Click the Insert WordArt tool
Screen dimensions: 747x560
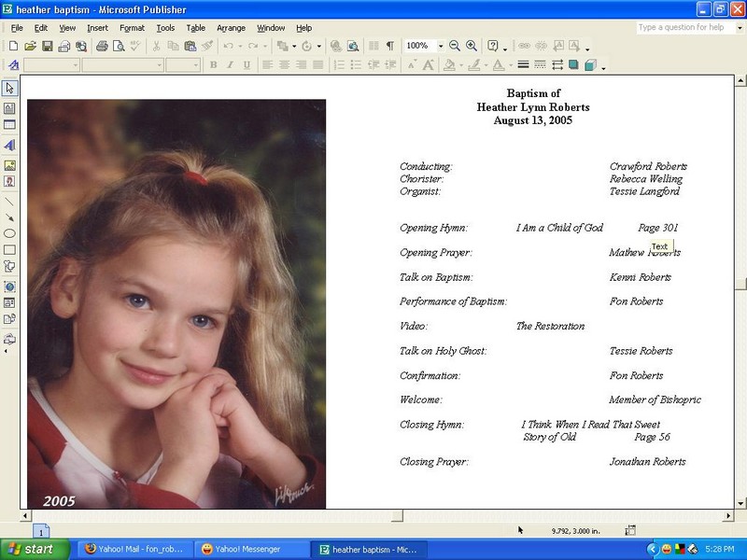(9, 146)
